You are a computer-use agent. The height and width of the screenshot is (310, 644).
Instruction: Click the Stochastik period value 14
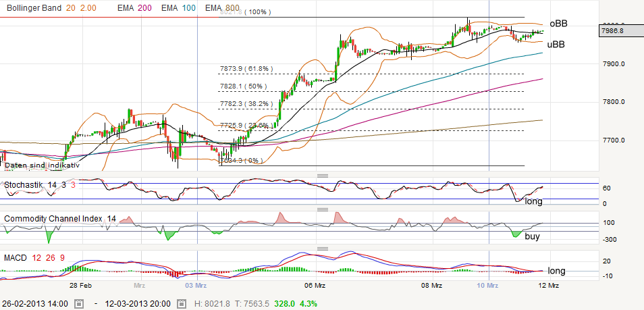point(52,185)
